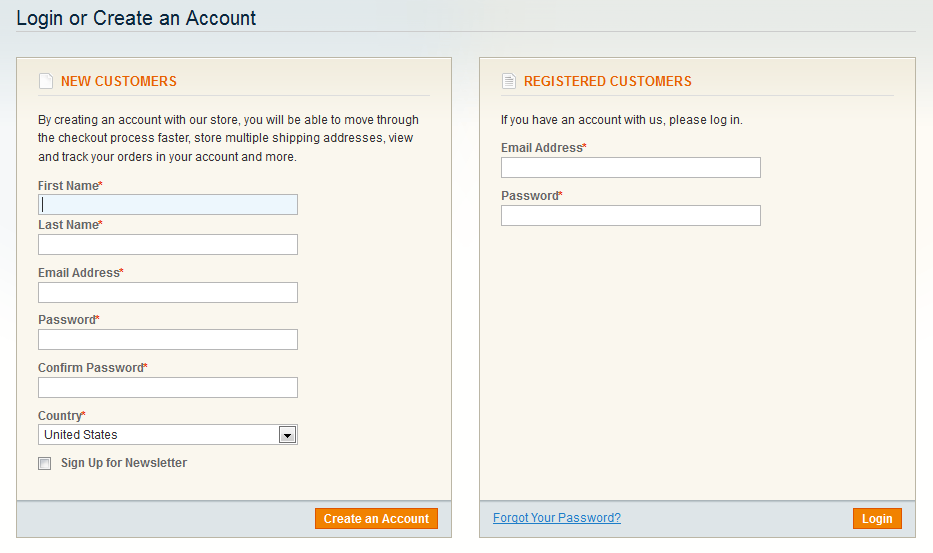Open the Country dropdown arrow
Viewport: 933px width, 553px height.
coord(287,435)
